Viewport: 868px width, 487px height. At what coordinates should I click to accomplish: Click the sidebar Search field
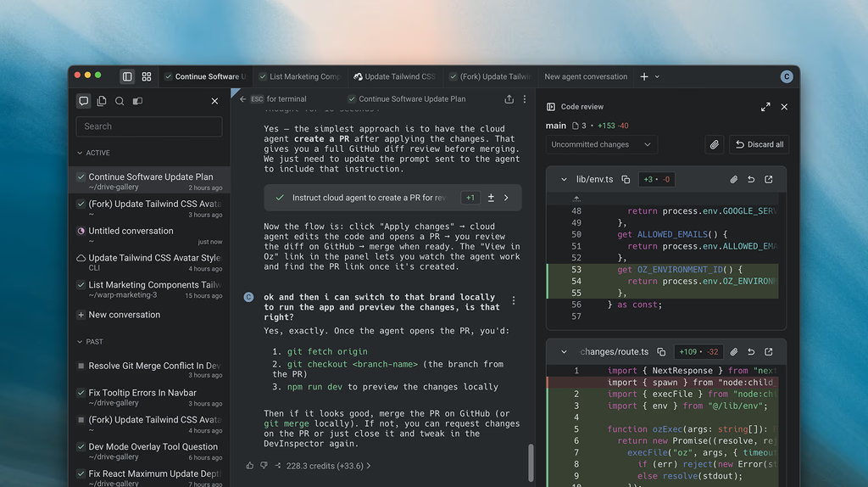point(149,126)
